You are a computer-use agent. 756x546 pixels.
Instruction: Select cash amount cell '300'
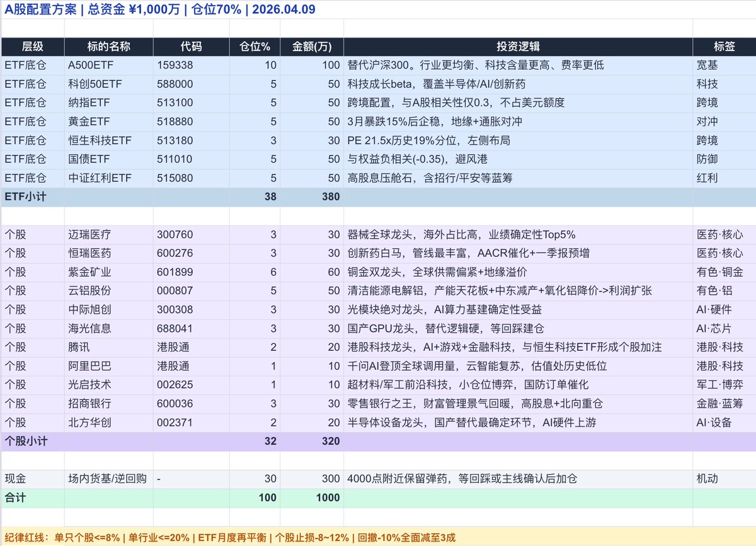(x=312, y=479)
